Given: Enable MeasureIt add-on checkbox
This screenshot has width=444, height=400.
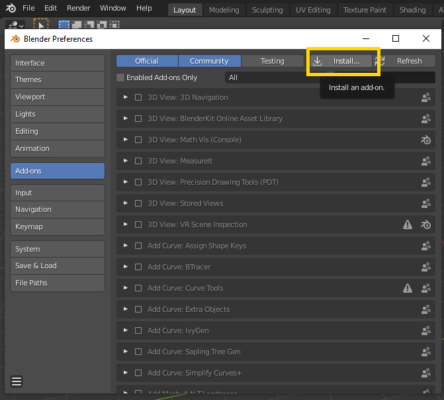Looking at the screenshot, I should 138,161.
